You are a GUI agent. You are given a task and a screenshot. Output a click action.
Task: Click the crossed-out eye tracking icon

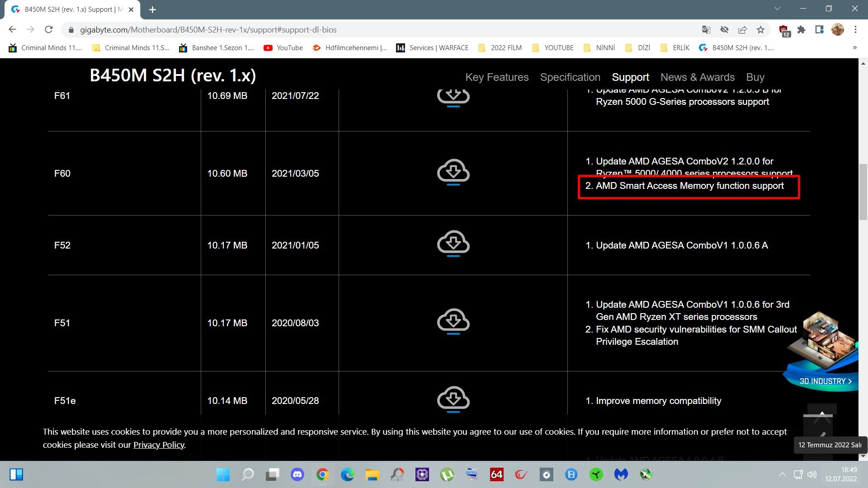tap(724, 30)
